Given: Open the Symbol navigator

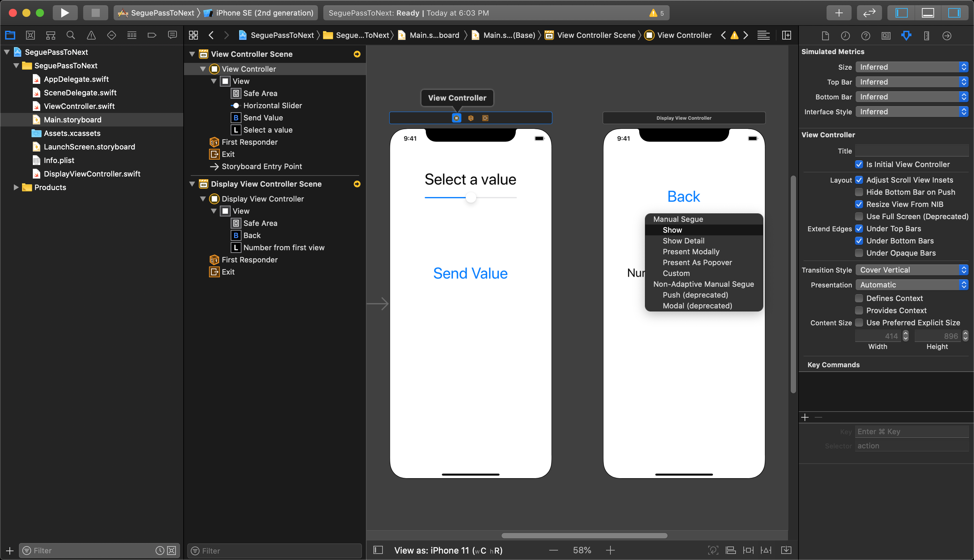Looking at the screenshot, I should coord(51,36).
